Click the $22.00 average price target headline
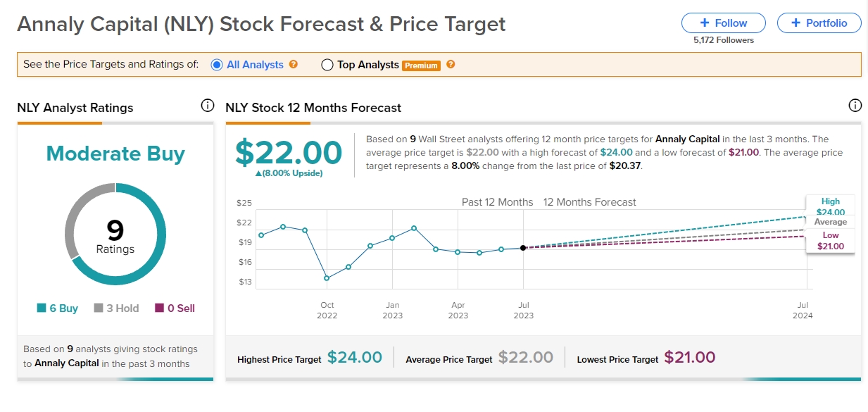868x412 pixels. click(x=289, y=152)
